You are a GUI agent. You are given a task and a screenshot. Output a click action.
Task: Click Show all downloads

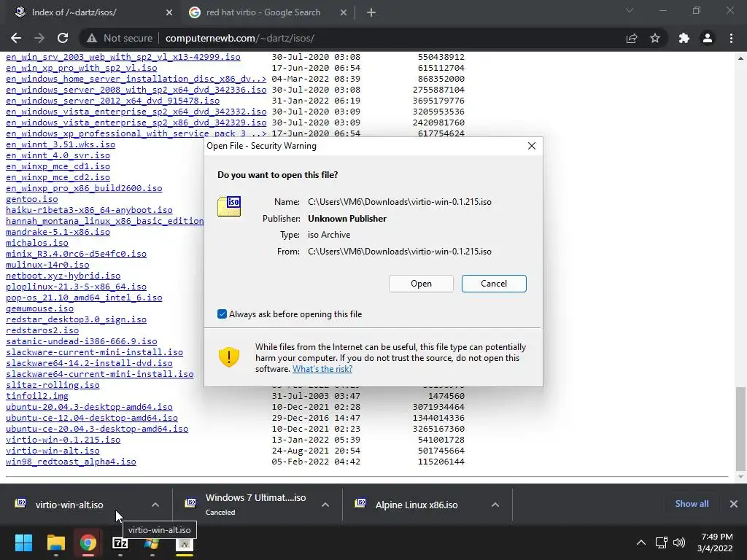(x=692, y=504)
